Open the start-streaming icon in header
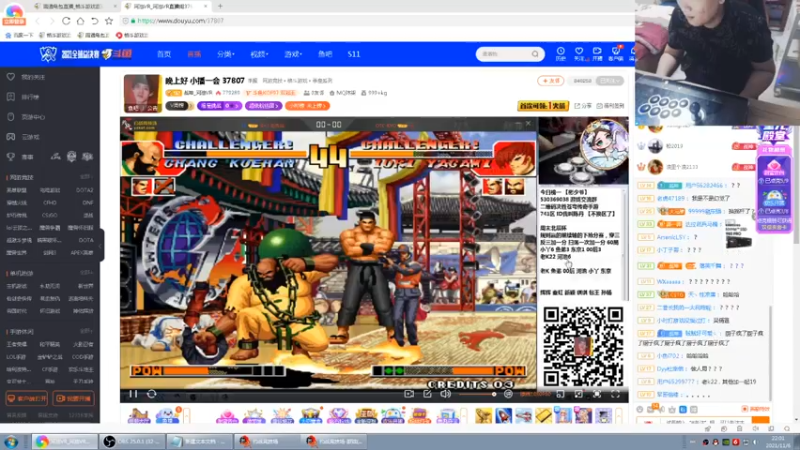This screenshot has width=800, height=450. tap(597, 54)
